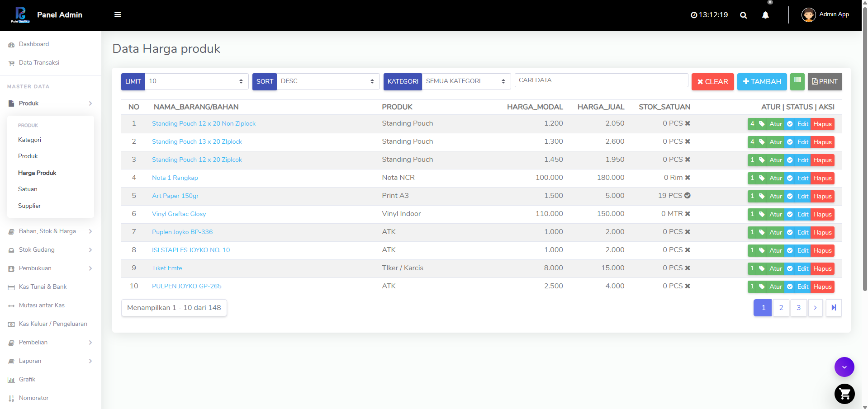Viewport: 868px width, 409px height.
Task: Open the SEMUA KATEGORI dropdown
Action: click(x=466, y=81)
